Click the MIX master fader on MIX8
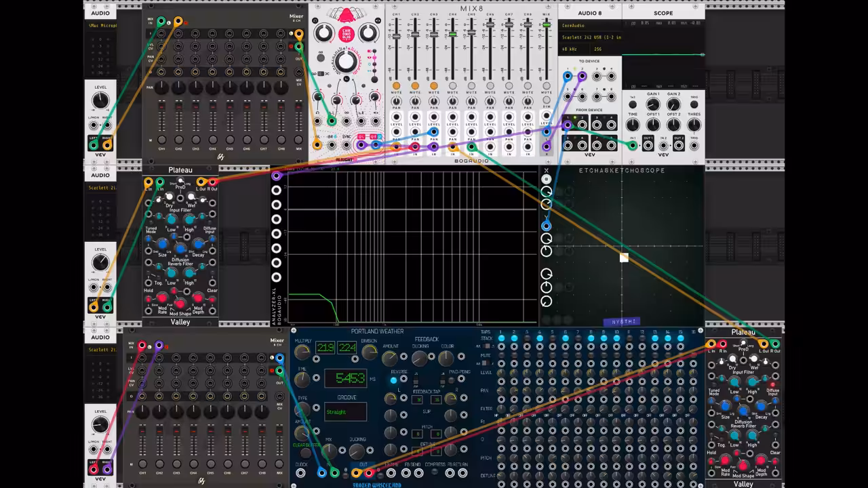 547,25
